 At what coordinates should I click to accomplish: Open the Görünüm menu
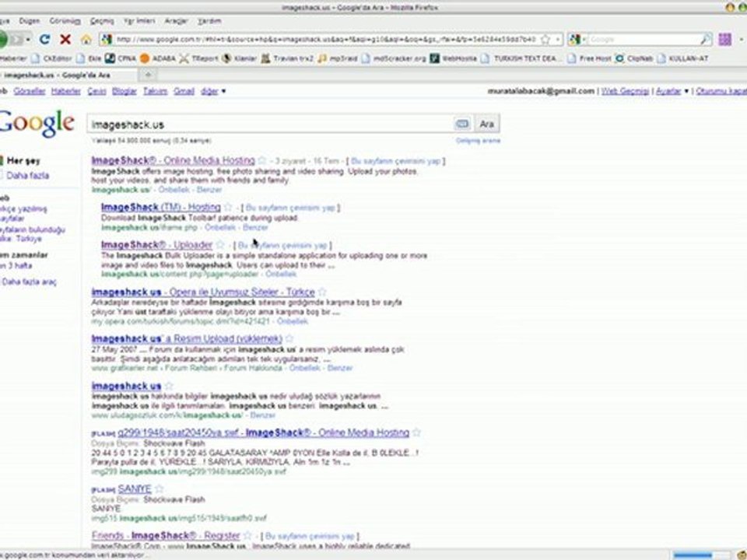point(65,21)
